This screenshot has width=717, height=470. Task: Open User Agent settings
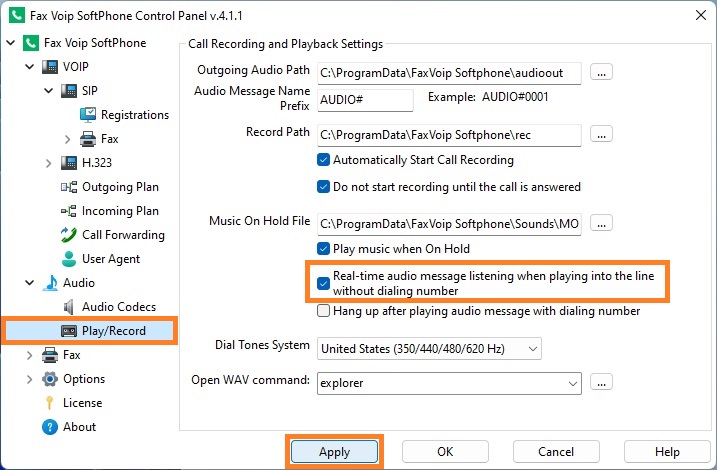point(111,259)
